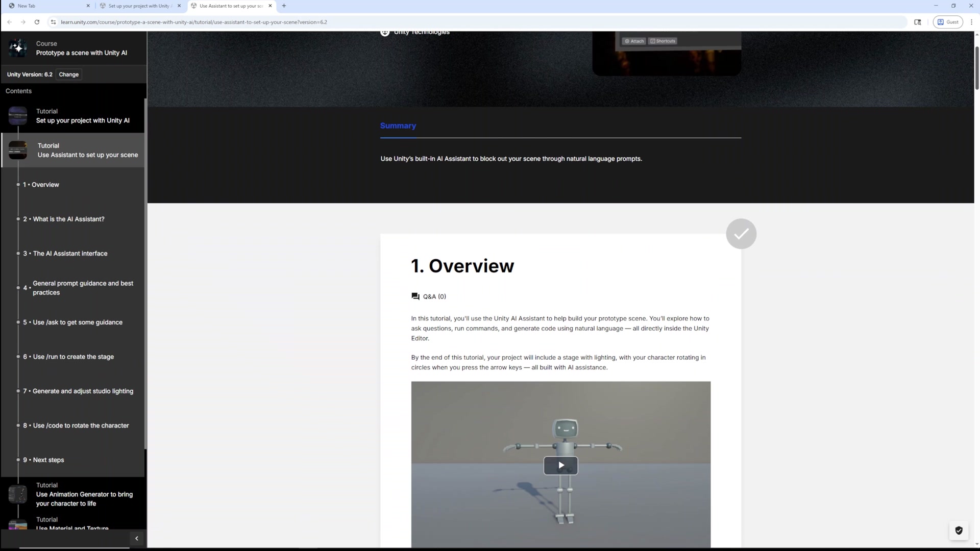The image size is (980, 551).
Task: Click the Attach button in preview image
Action: tap(634, 41)
